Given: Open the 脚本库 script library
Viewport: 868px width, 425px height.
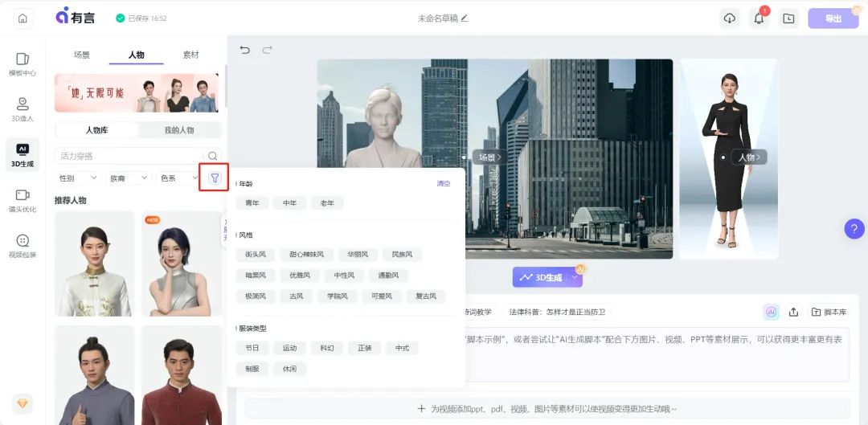Looking at the screenshot, I should pyautogui.click(x=829, y=312).
